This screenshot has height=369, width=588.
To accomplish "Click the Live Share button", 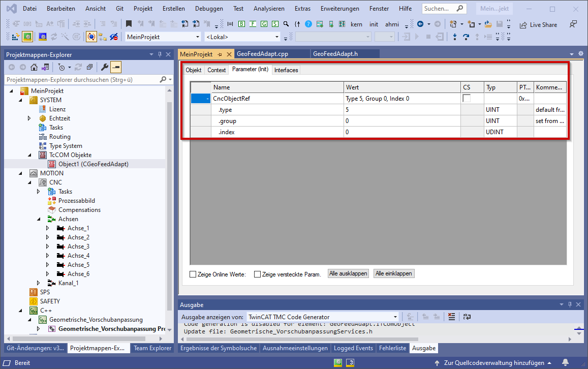I will 539,25.
